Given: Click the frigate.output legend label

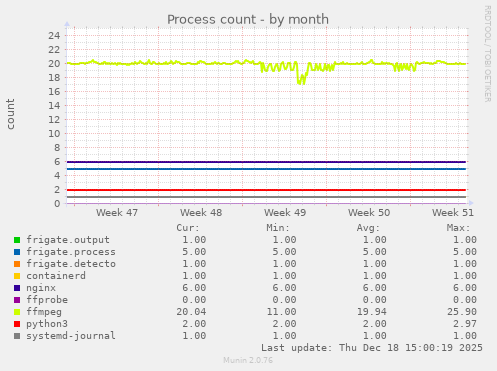Looking at the screenshot, I should point(68,240).
